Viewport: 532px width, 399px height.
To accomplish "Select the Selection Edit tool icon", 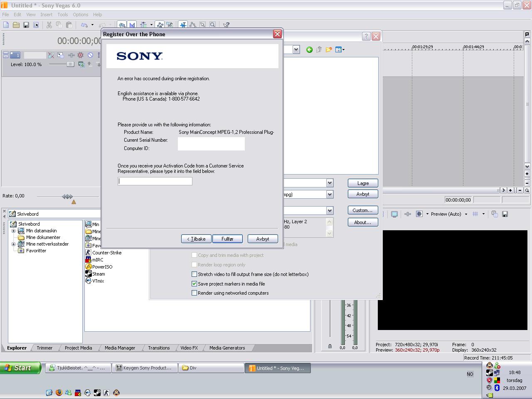I will (x=203, y=25).
